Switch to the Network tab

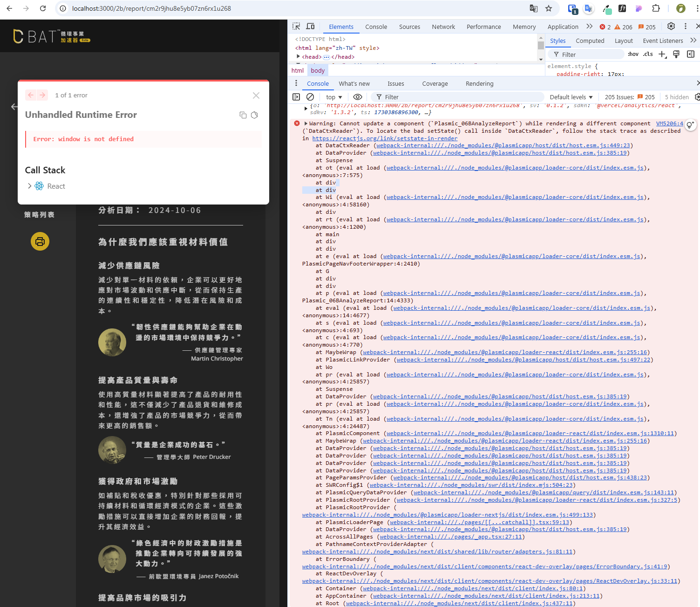[443, 27]
